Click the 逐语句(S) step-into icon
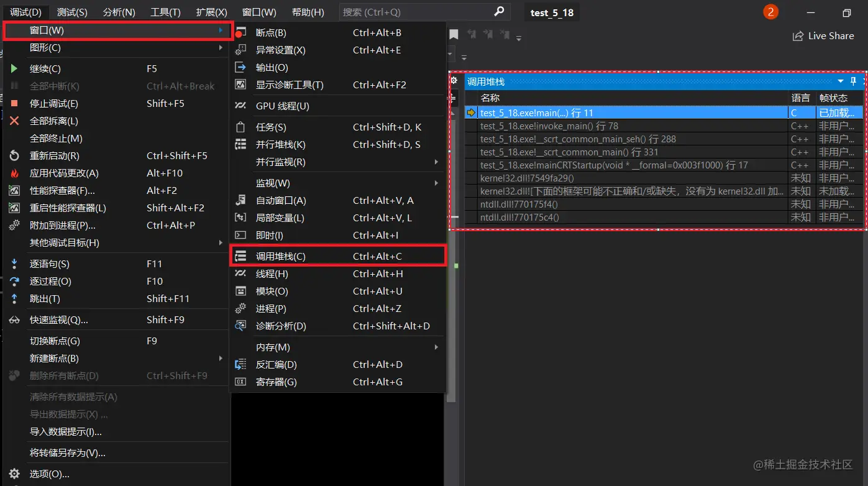868x486 pixels. (x=14, y=264)
